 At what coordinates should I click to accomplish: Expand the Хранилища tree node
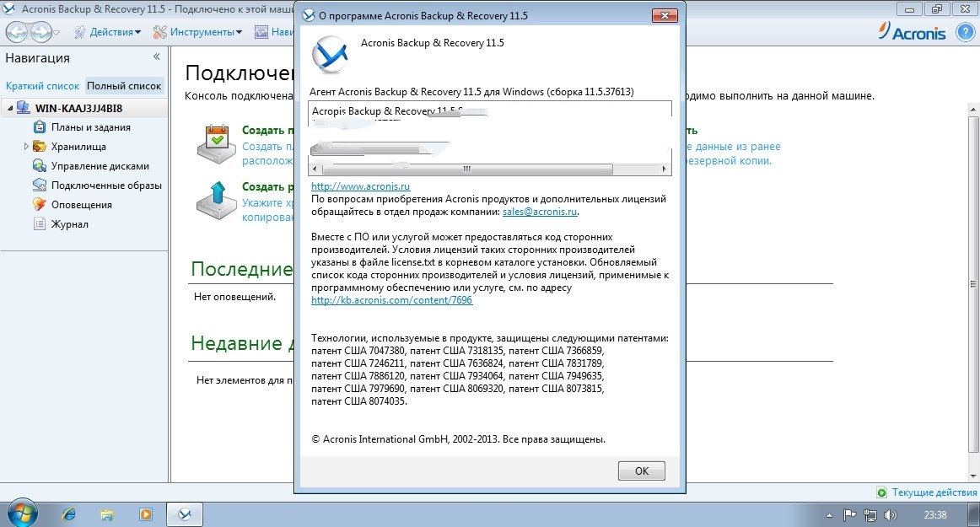click(25, 146)
